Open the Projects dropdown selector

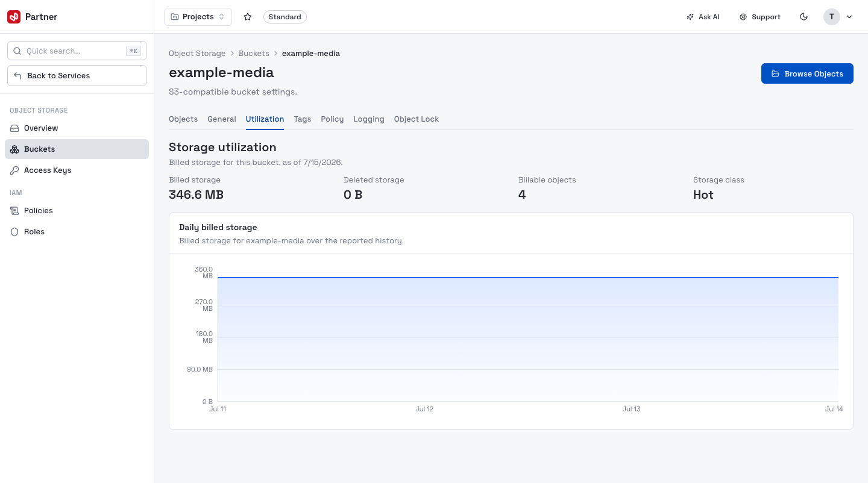(x=198, y=17)
